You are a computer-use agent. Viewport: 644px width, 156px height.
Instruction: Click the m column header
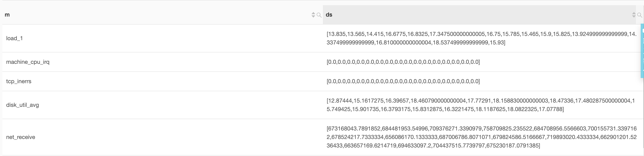point(7,15)
